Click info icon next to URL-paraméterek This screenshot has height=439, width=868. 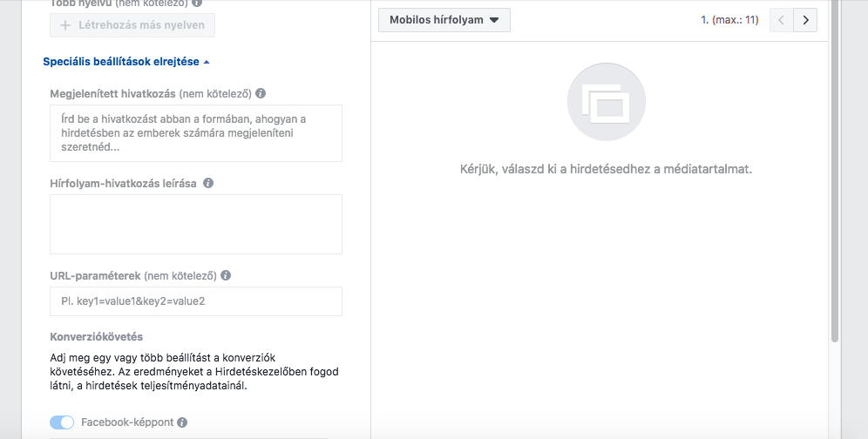point(226,275)
